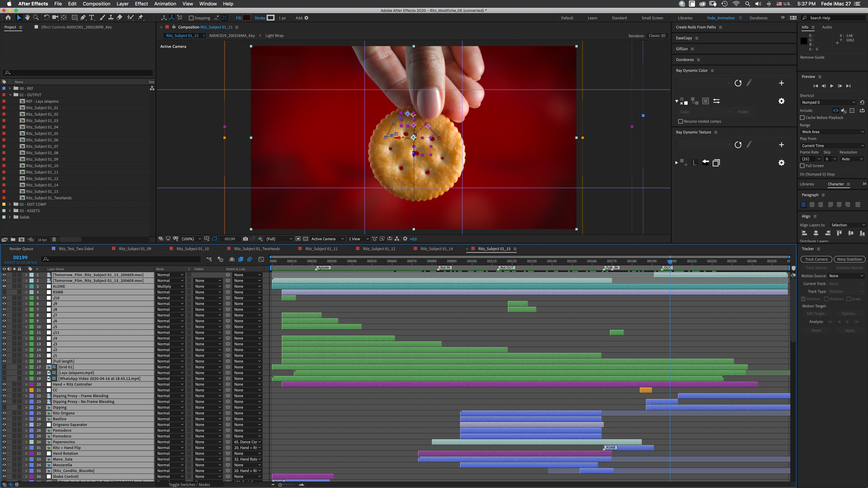Toggle mask and shape path visibility

pos(214,239)
